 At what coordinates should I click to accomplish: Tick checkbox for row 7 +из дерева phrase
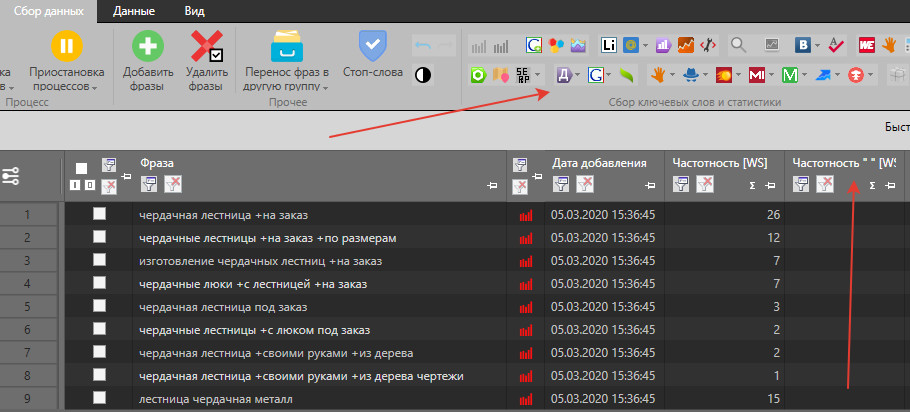tap(99, 352)
